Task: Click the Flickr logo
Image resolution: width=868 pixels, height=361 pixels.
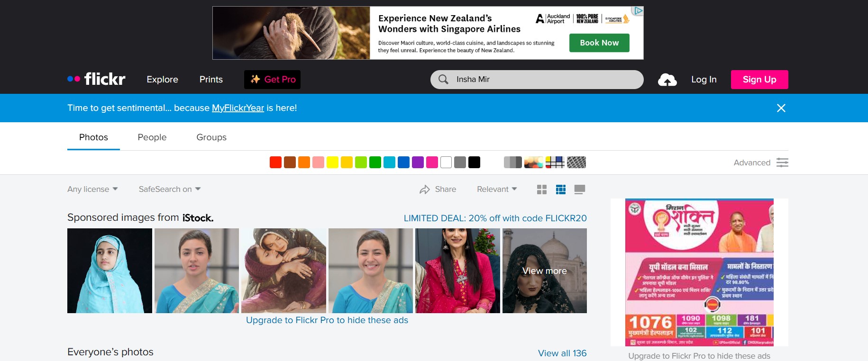Action: pos(96,79)
